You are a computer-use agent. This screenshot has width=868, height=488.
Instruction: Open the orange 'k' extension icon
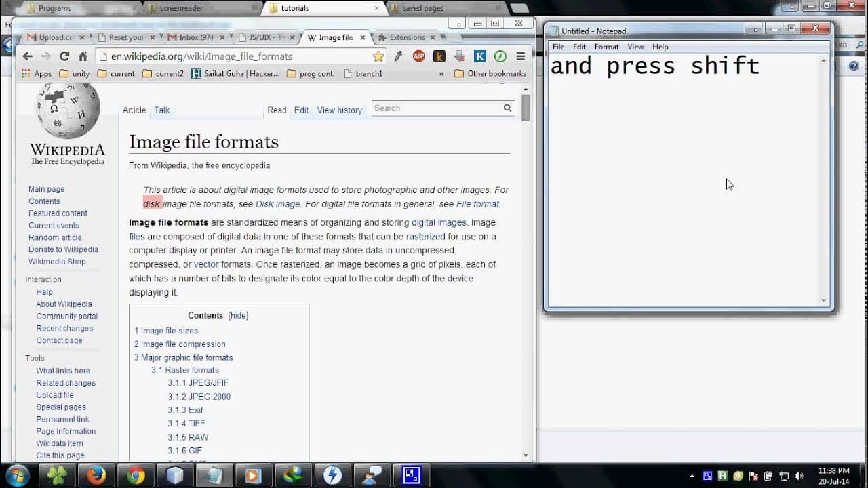tap(439, 56)
